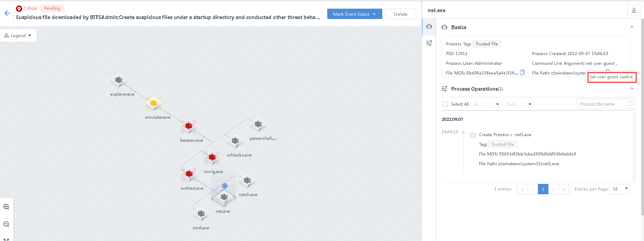Open the Legend dropdown
The width and height of the screenshot is (644, 241).
pyautogui.click(x=18, y=35)
